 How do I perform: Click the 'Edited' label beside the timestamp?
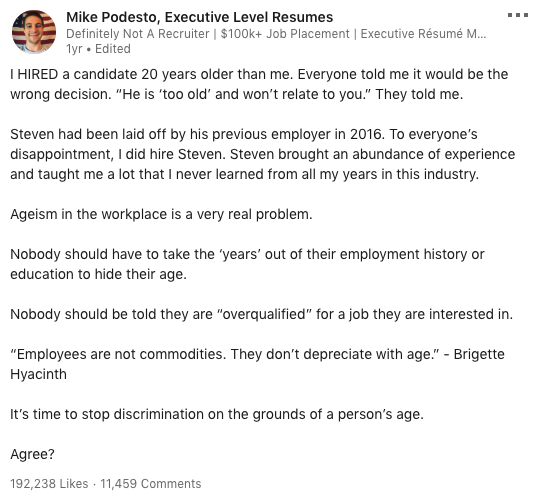tap(113, 49)
